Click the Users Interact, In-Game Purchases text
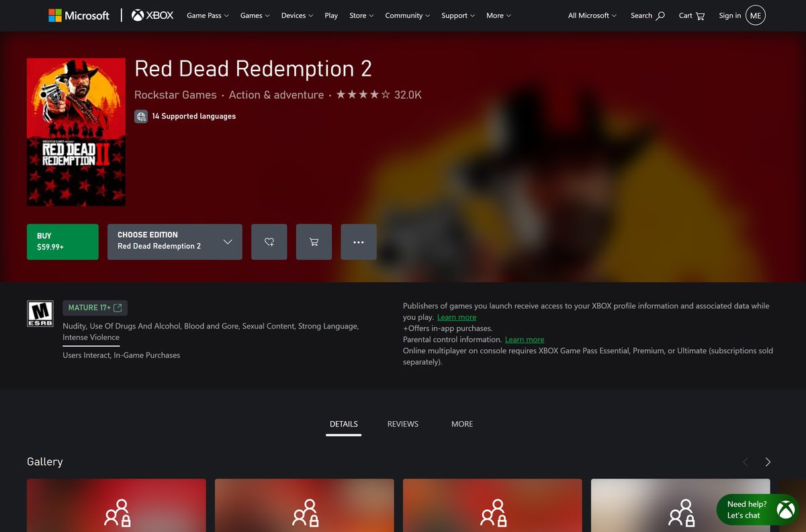The width and height of the screenshot is (806, 532). click(122, 355)
